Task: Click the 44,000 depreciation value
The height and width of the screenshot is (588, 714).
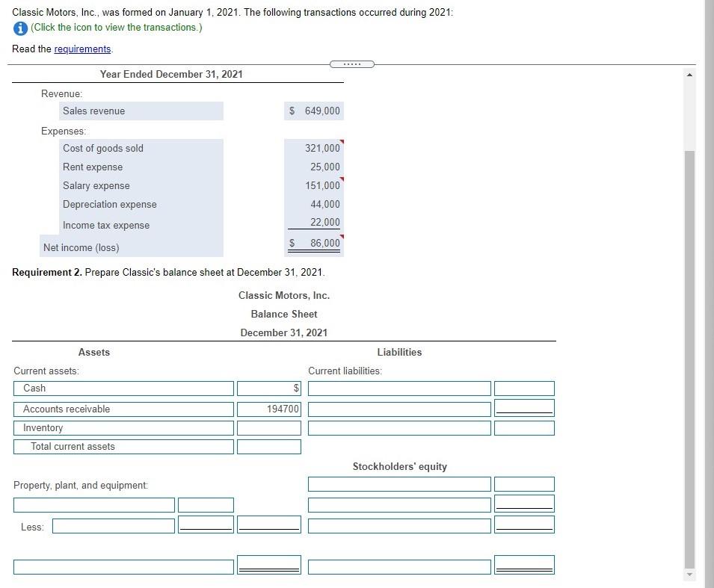Action: coord(325,205)
